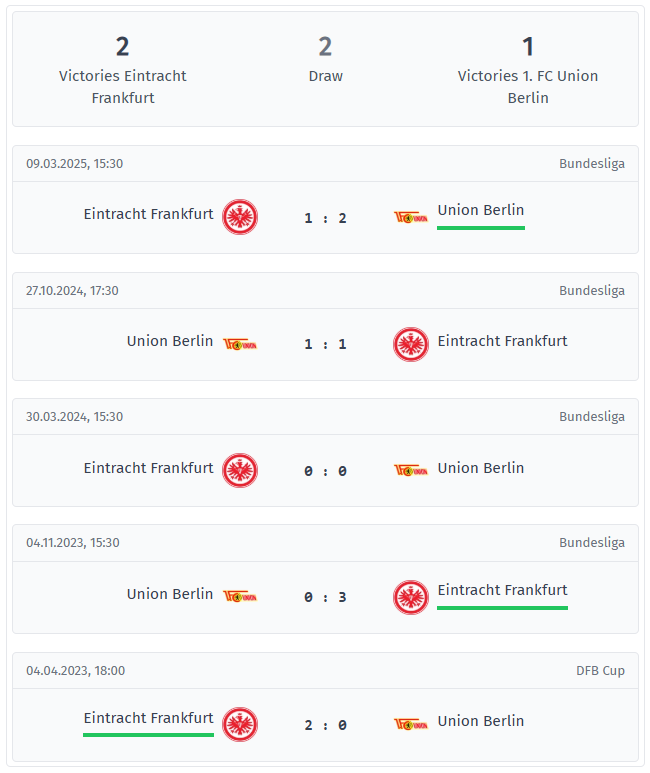
Task: Click the Eintracht Frankfurt crest in DFB Cup match
Action: (240, 725)
